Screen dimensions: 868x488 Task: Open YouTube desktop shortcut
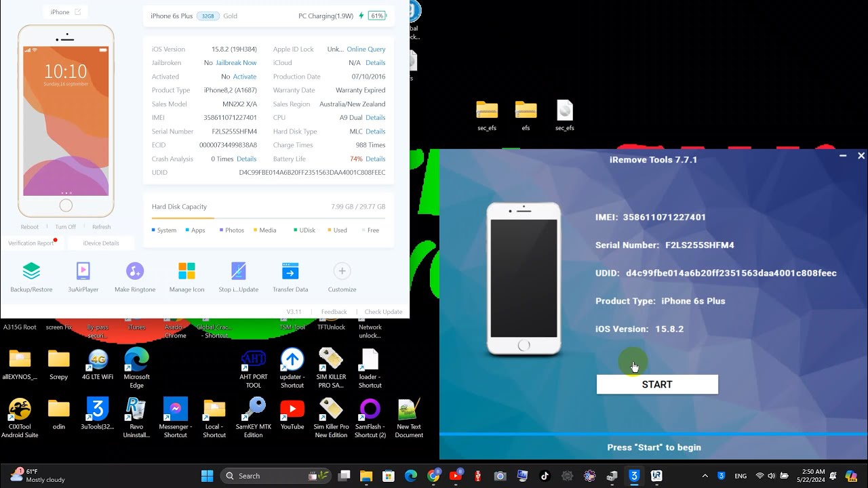pos(292,414)
